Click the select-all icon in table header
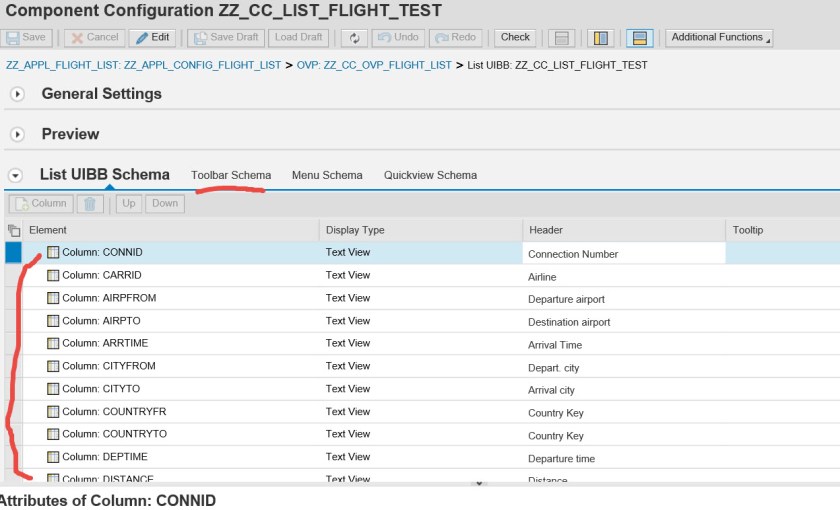This screenshot has width=840, height=510. (x=14, y=230)
